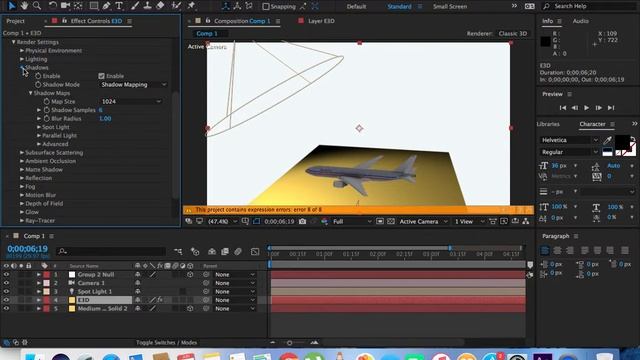The image size is (640, 360).
Task: Expand the Subsurface Scattering section
Action: (22, 153)
